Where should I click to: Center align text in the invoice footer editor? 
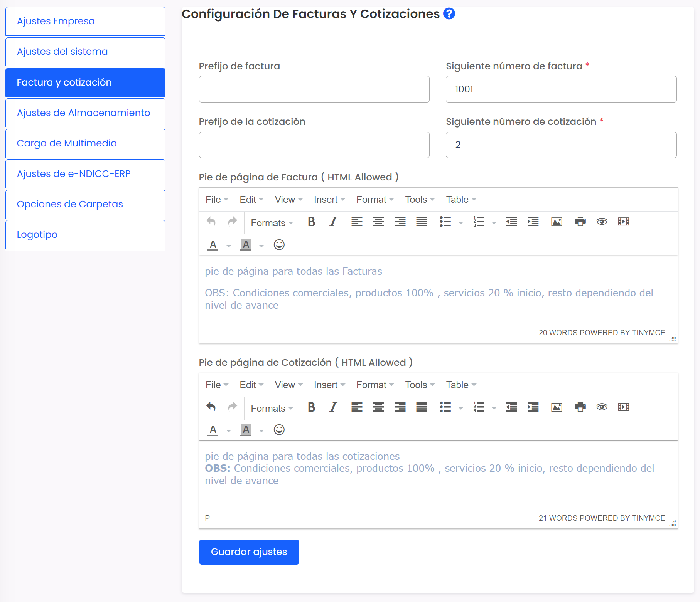[x=378, y=222]
